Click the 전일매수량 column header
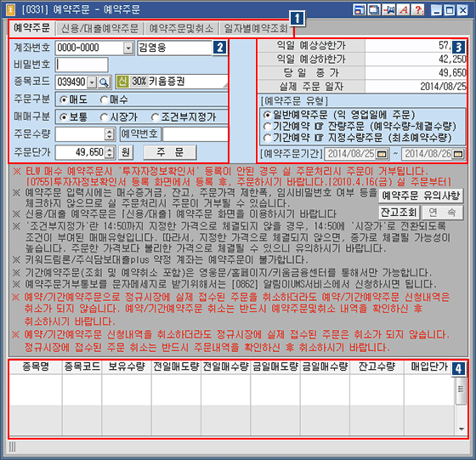This screenshot has width=476, height=460. 225,366
